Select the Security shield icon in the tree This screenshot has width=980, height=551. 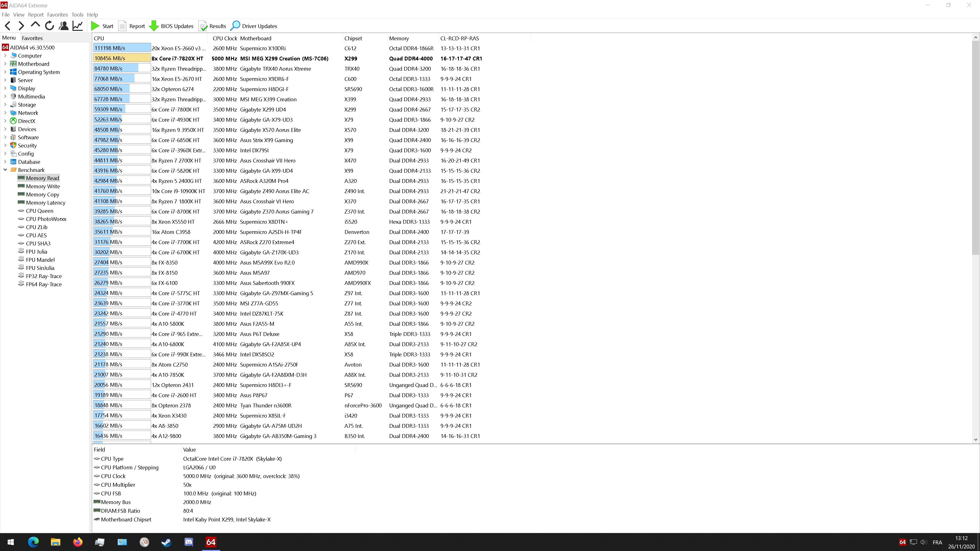[x=13, y=146]
